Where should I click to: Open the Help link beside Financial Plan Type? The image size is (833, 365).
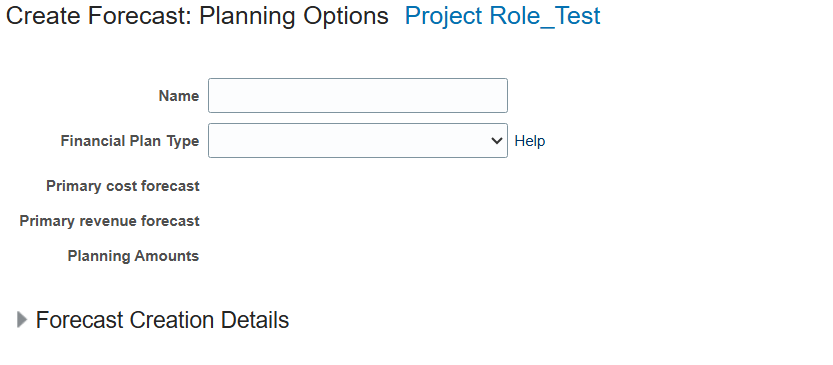530,141
